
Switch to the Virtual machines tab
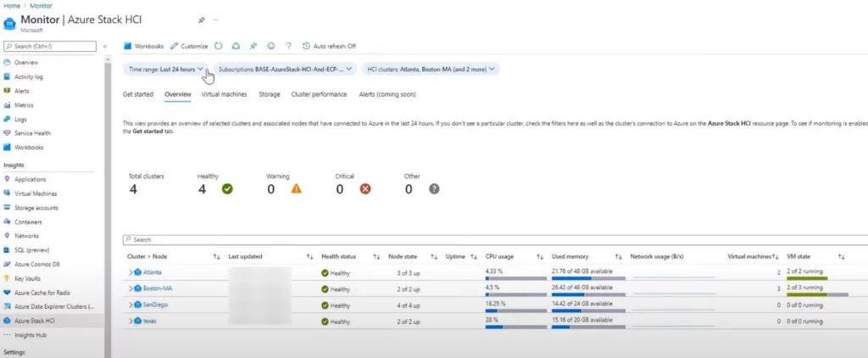(x=224, y=94)
